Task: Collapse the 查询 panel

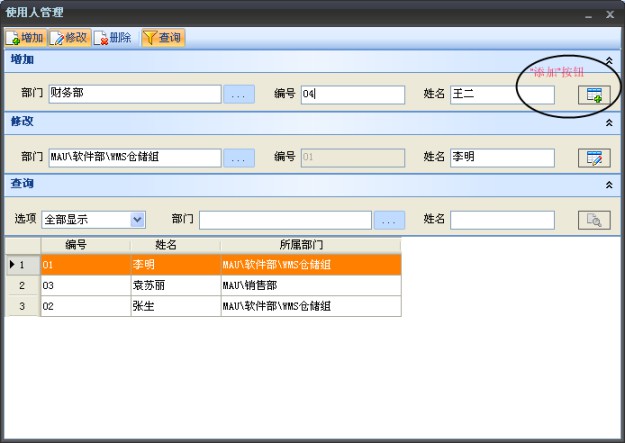Action: (x=609, y=186)
